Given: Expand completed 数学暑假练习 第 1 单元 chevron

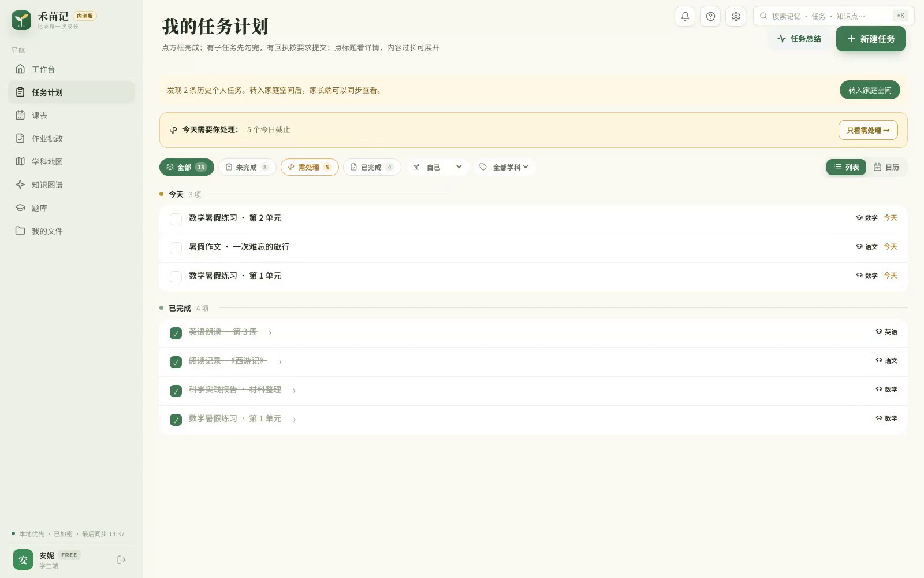Looking at the screenshot, I should 294,419.
